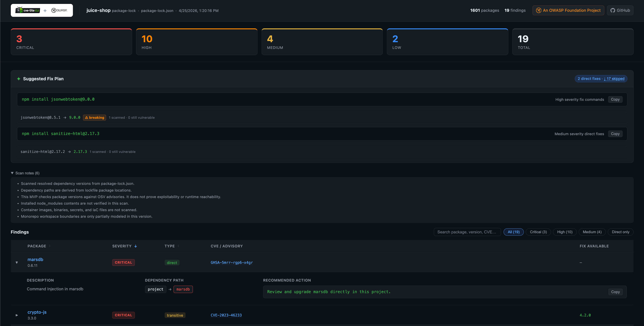
Task: Filter findings to Critical (3)
Action: click(538, 232)
